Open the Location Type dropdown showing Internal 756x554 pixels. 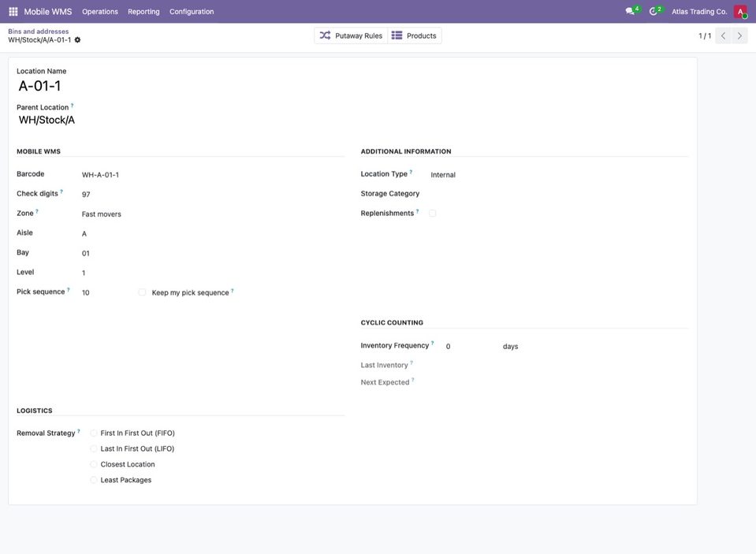(x=559, y=174)
